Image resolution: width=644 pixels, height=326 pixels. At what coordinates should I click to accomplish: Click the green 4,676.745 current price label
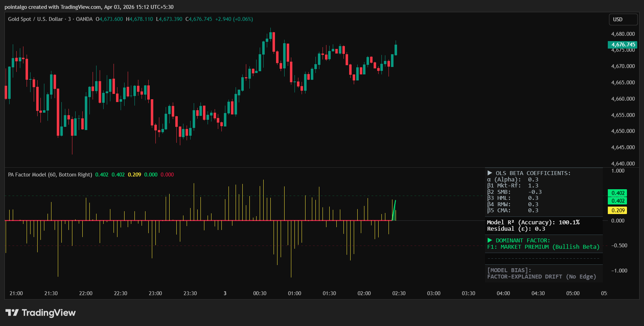tap(623, 45)
